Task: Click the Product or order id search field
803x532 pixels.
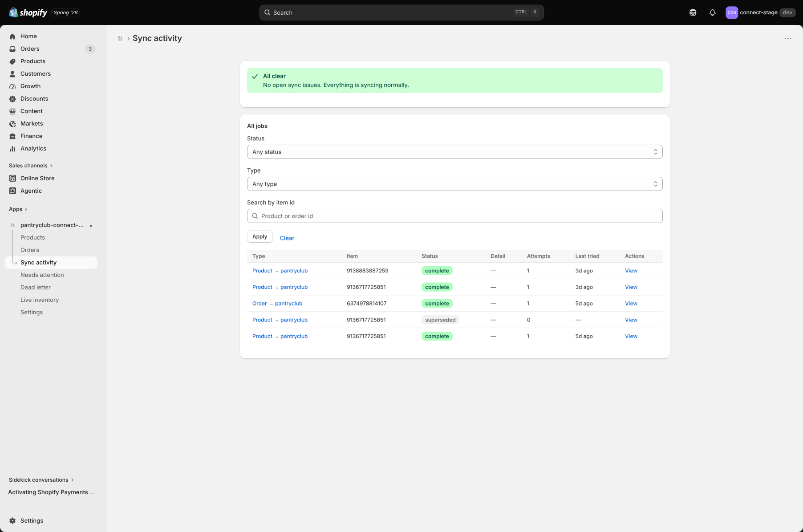Action: click(454, 216)
